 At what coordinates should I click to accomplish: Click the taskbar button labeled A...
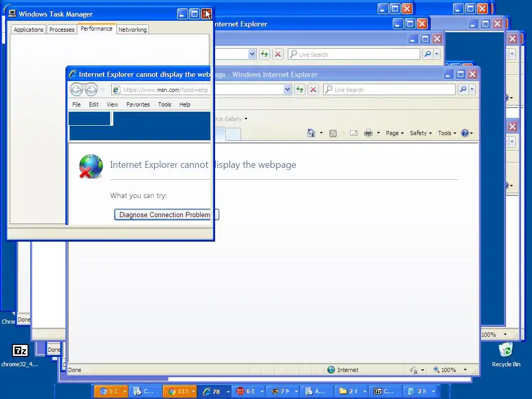pos(317,392)
